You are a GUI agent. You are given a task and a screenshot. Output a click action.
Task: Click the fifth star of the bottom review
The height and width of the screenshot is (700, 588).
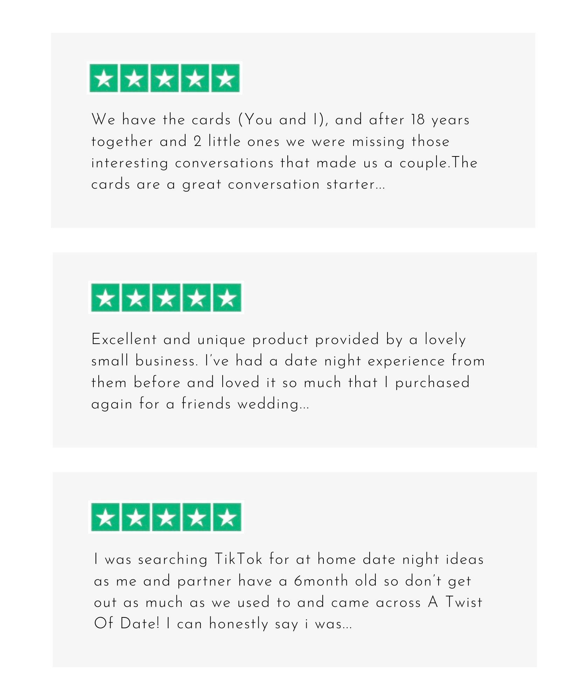[x=227, y=517]
